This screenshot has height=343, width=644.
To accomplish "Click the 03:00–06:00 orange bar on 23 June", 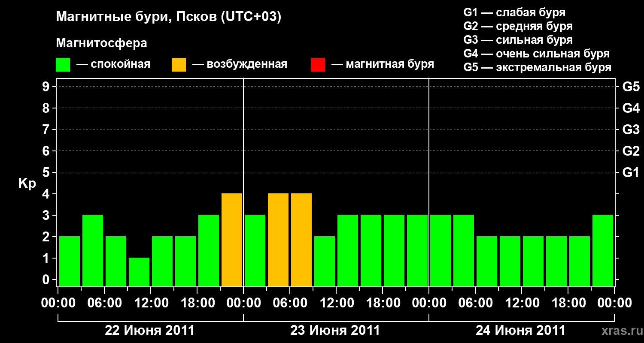I will point(278,240).
